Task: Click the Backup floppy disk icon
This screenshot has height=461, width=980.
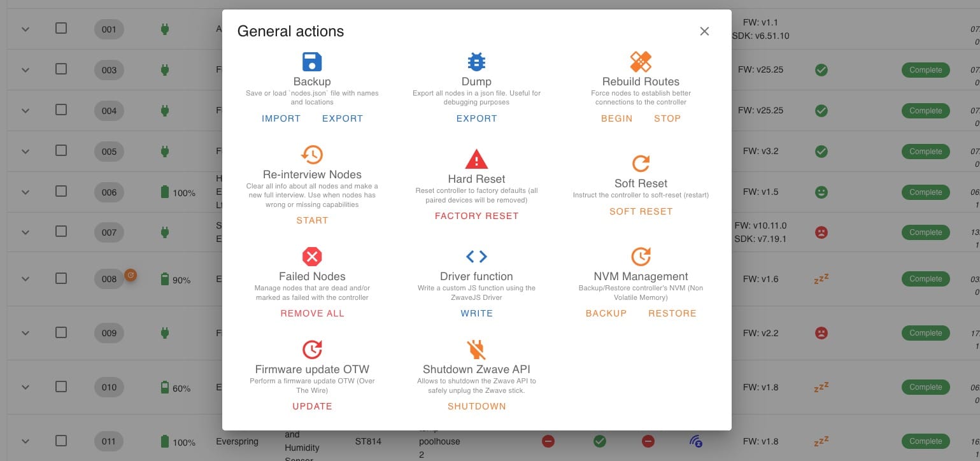Action: [312, 62]
